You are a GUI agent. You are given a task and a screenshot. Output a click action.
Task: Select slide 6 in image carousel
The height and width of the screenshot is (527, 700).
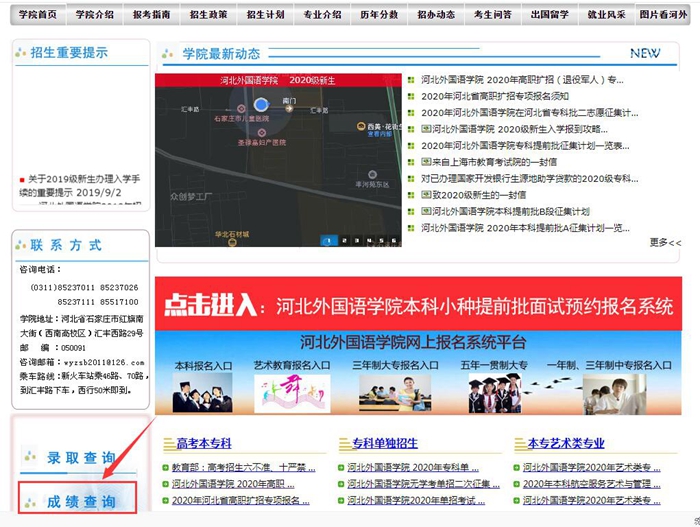[x=393, y=241]
